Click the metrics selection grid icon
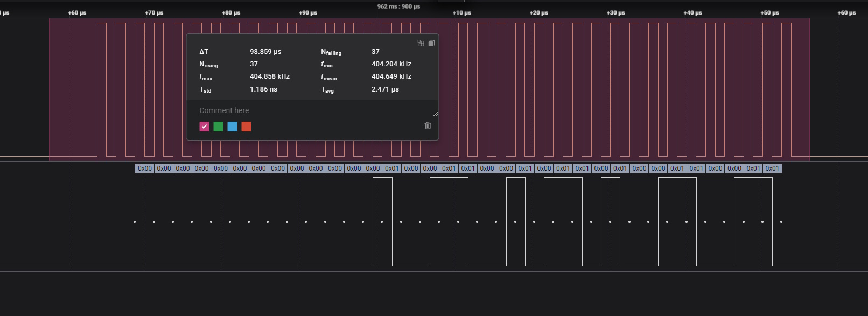 point(421,43)
